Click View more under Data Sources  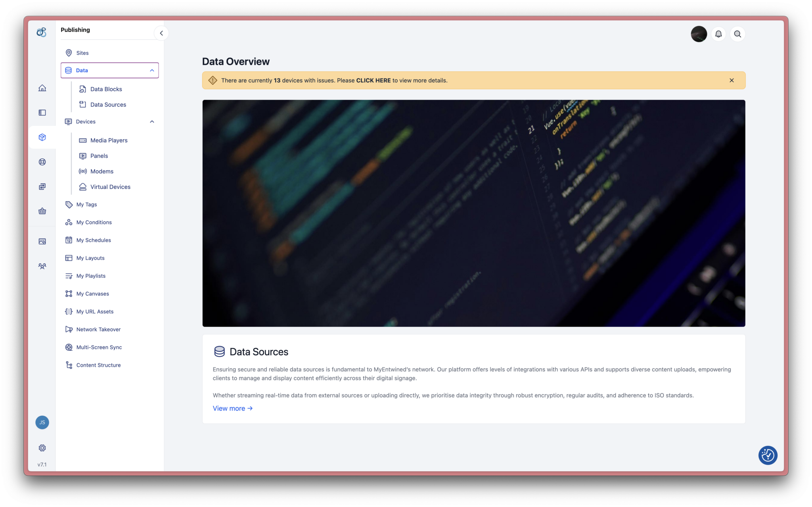[232, 408]
